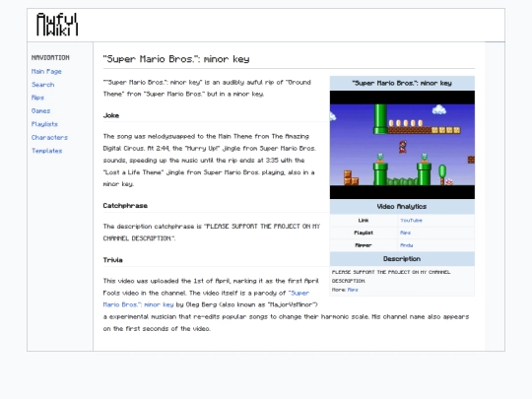Go to Rips in sidebar navigation
This screenshot has width=532, height=399.
coord(37,98)
